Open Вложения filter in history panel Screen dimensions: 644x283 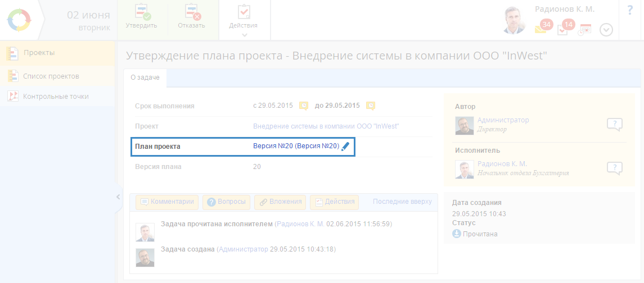coord(280,202)
